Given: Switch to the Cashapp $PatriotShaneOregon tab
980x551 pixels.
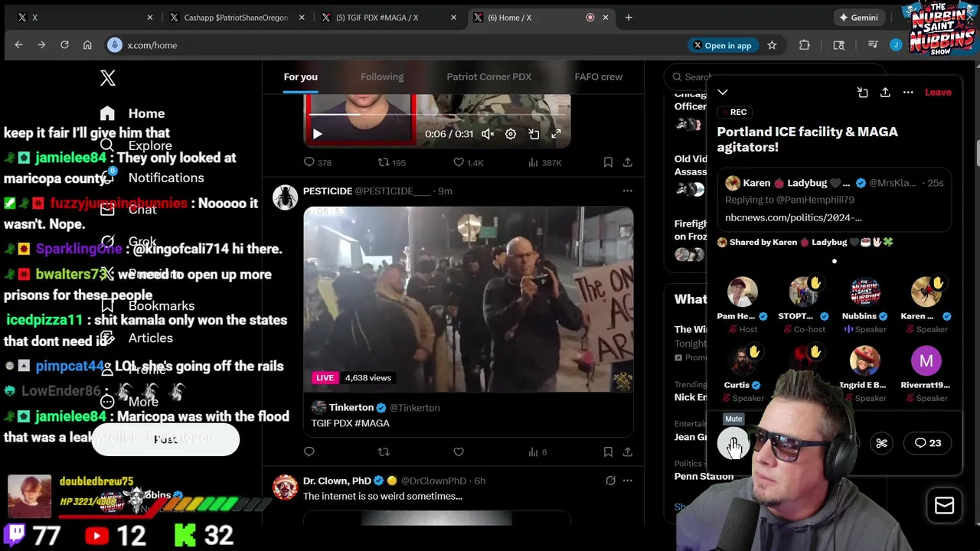Looking at the screenshot, I should (236, 17).
